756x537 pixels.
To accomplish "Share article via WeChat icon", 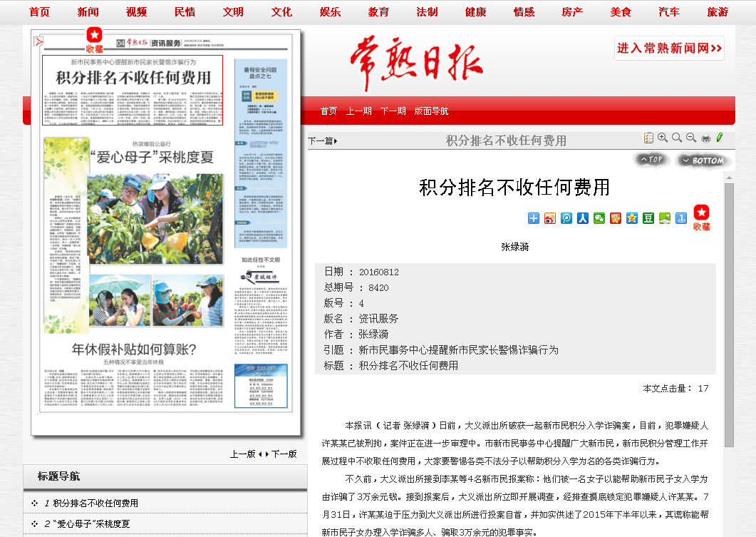I will tap(599, 218).
